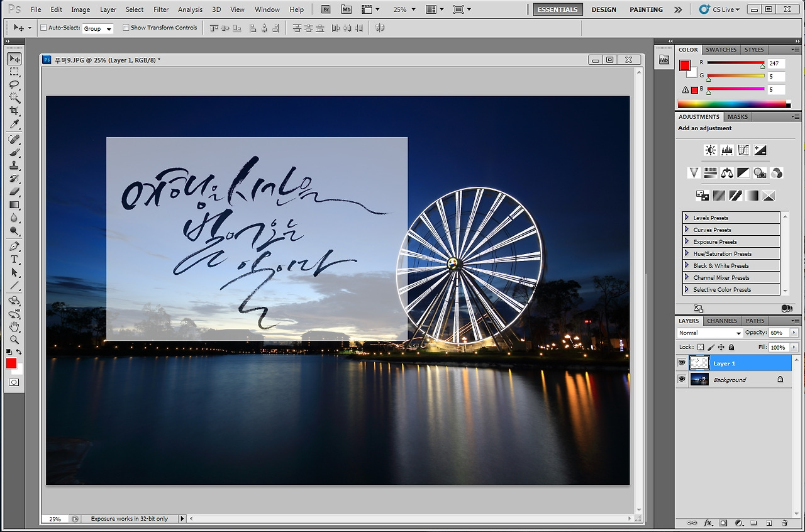Select the Lasso tool
Image resolution: width=805 pixels, height=532 pixels.
(14, 85)
